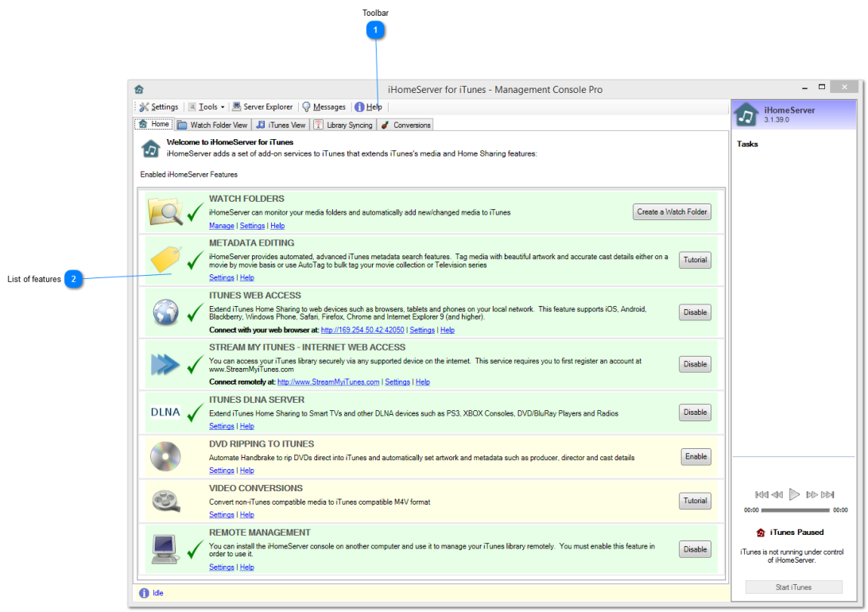Click the yellow tag Metadata Editing icon
868x612 pixels.
tap(165, 259)
